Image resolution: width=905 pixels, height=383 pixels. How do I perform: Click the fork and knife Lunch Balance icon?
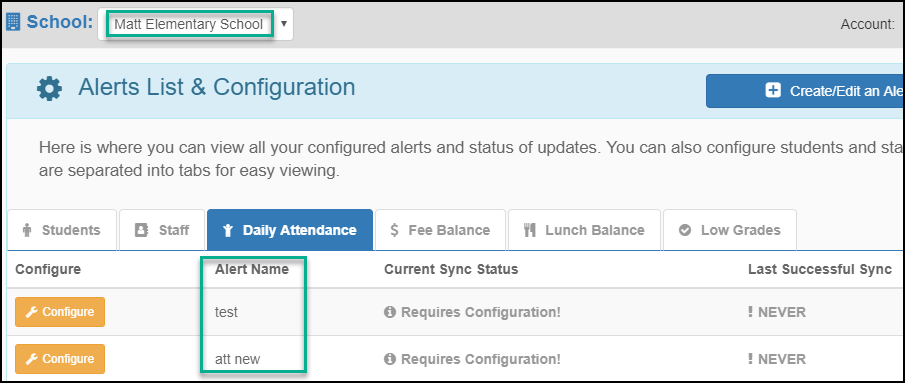530,230
